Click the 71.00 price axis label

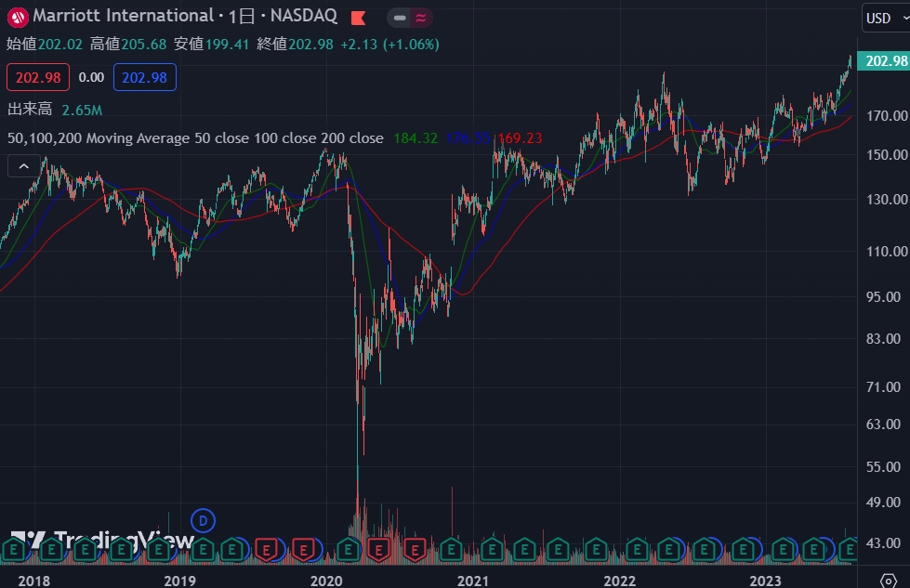(x=883, y=387)
